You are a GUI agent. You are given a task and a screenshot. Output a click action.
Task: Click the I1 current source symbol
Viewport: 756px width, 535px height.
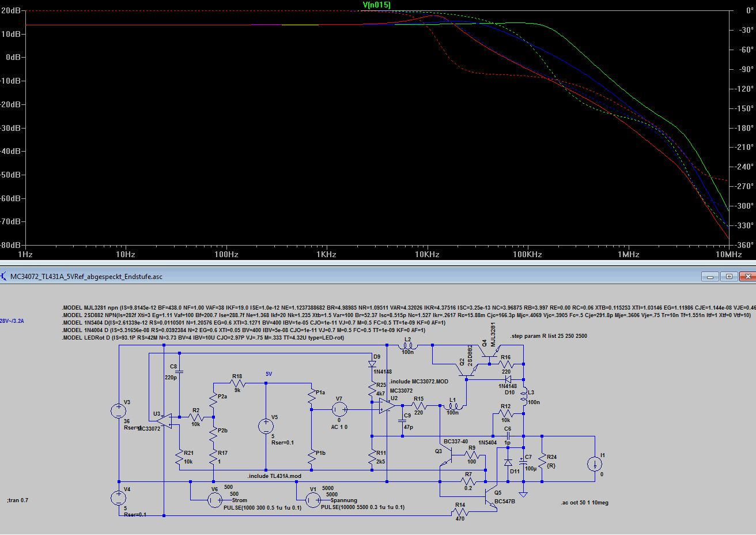pos(595,464)
